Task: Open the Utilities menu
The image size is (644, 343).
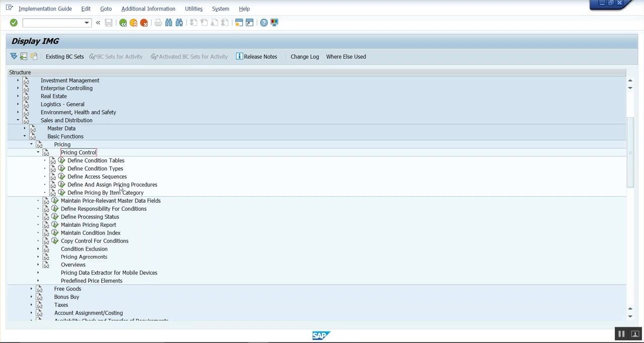Action: pos(194,9)
